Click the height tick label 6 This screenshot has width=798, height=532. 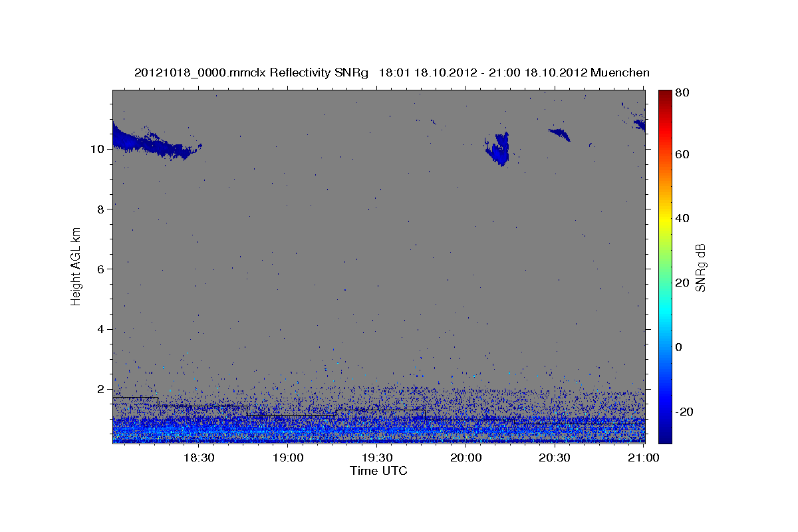(x=100, y=269)
